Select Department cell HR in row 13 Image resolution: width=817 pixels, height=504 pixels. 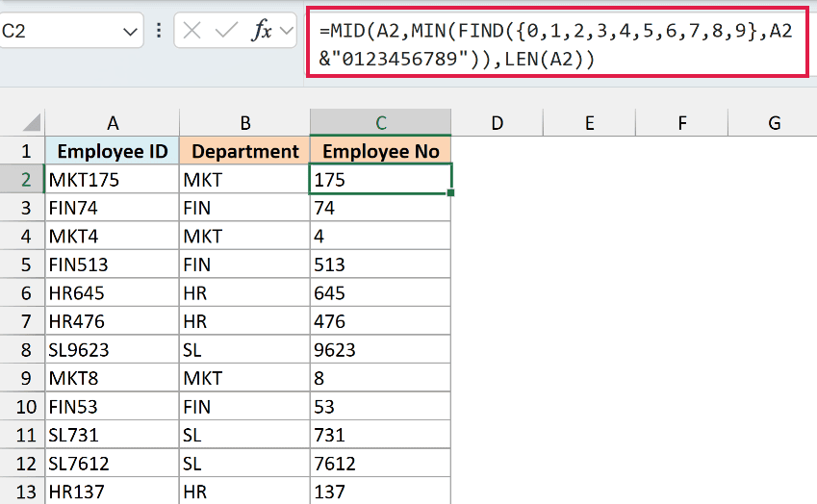244,491
